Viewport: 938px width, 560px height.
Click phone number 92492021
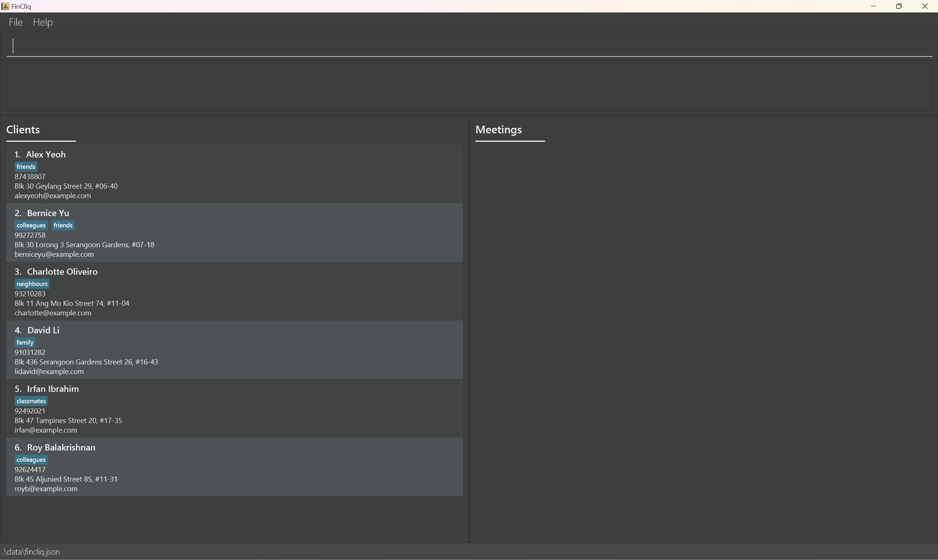tap(30, 411)
